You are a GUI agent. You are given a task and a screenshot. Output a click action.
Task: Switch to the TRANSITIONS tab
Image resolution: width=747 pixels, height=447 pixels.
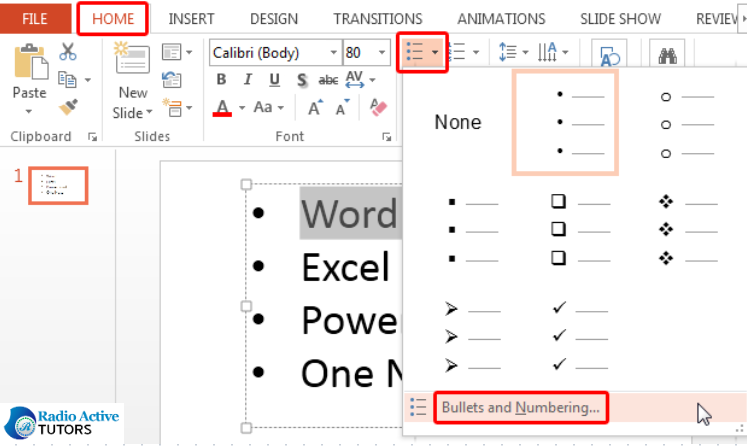pyautogui.click(x=377, y=19)
